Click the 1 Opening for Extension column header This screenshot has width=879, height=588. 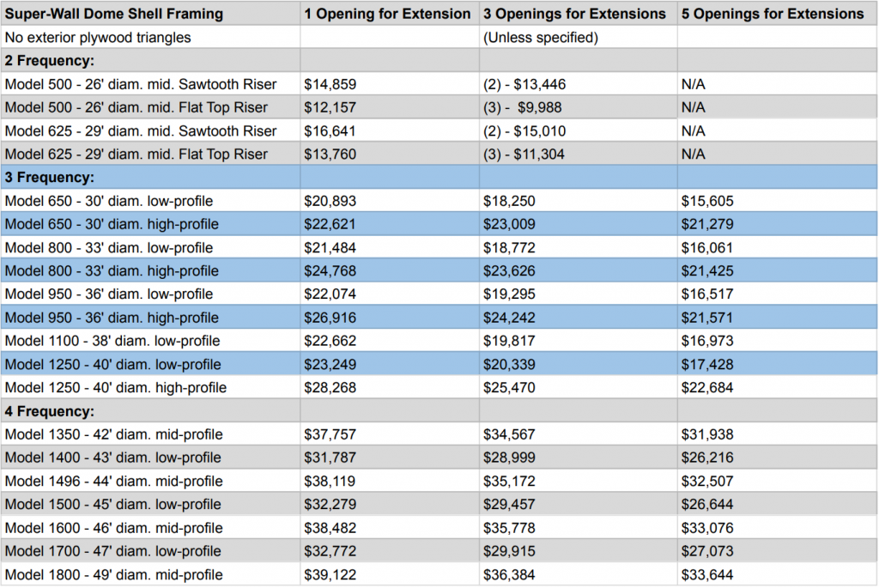[390, 13]
